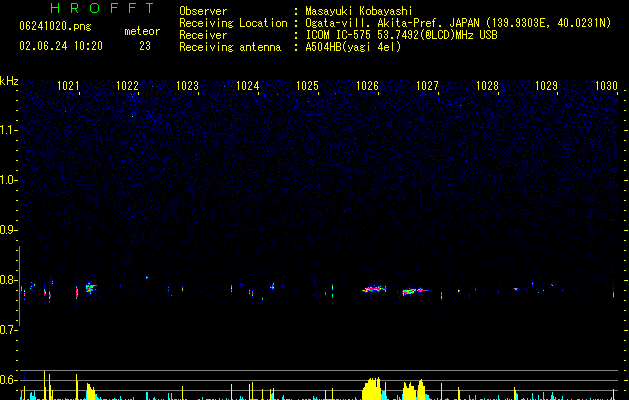Viewport: 629px width, 400px height.
Task: Click the 1.0 kHz axis label
Action: pos(9,180)
